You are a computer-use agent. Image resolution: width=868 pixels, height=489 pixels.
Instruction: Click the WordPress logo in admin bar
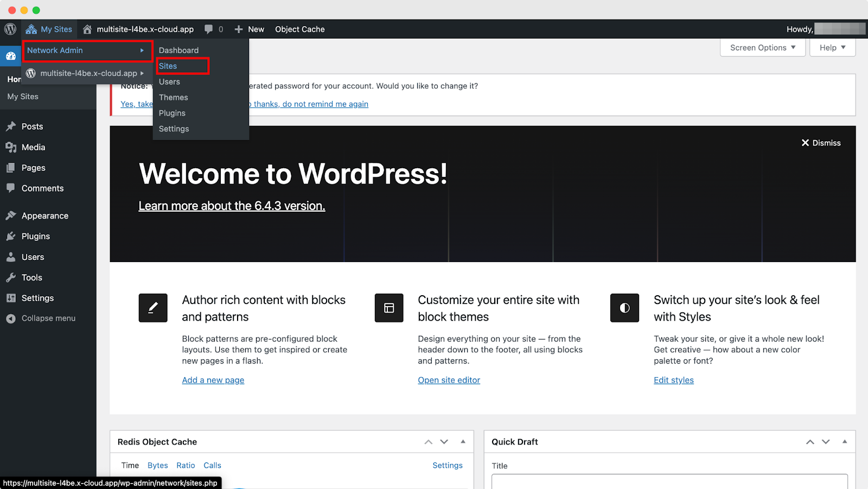10,29
